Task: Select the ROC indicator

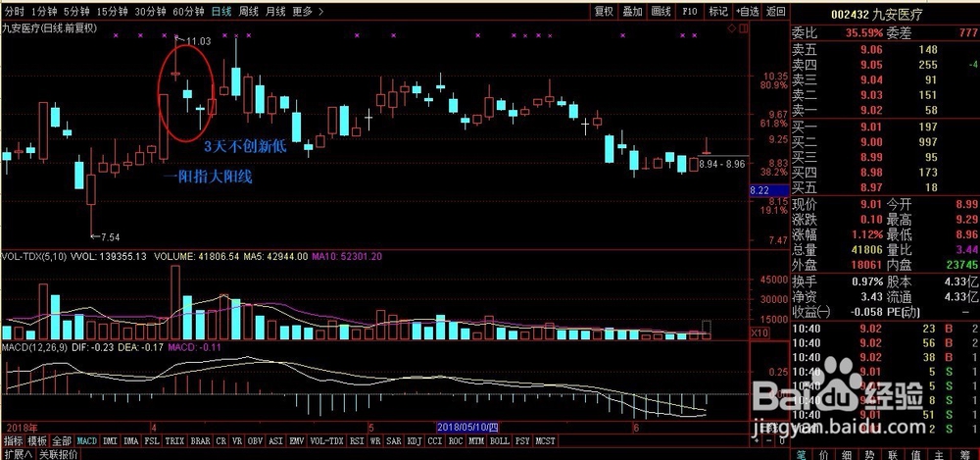Action: [456, 441]
